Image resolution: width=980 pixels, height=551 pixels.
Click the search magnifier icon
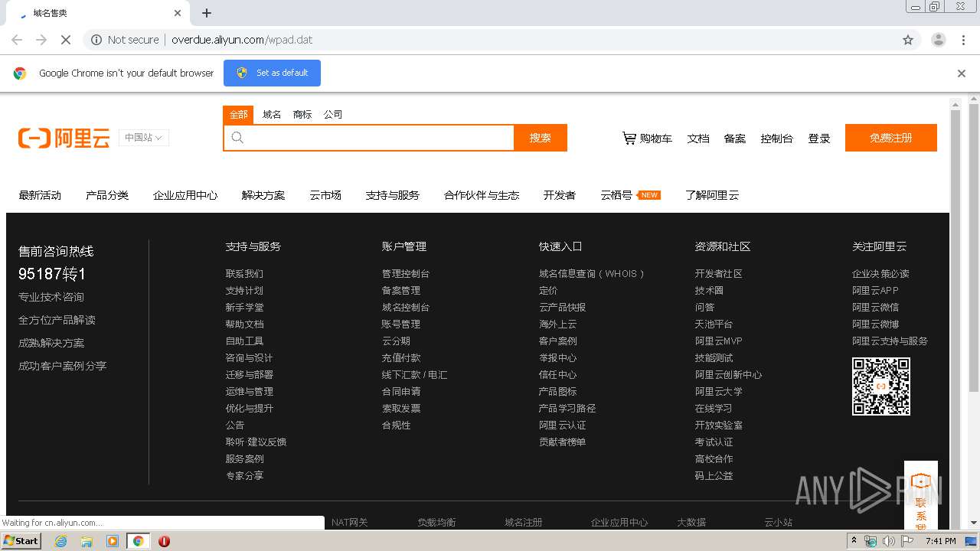pyautogui.click(x=237, y=138)
